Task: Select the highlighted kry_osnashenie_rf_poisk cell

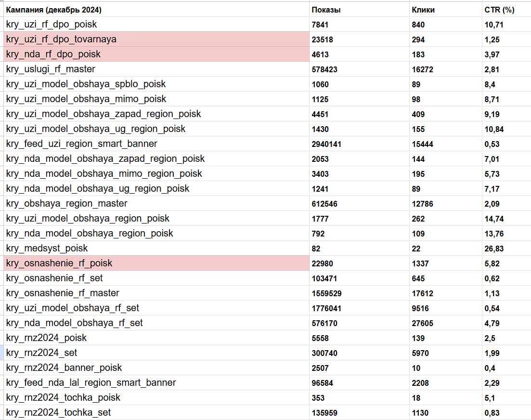Action: click(59, 263)
